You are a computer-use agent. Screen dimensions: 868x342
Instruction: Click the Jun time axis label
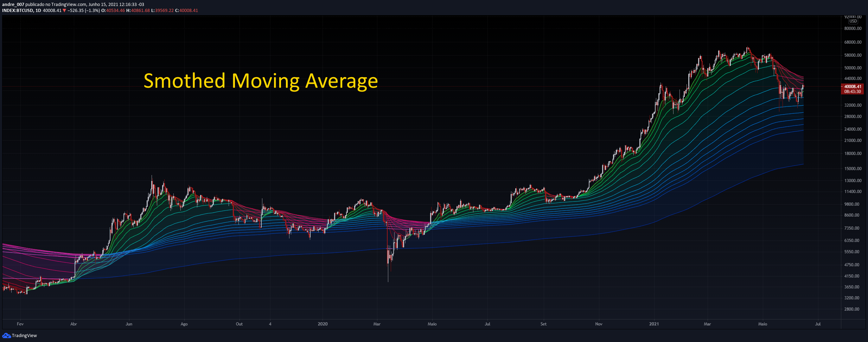click(129, 324)
